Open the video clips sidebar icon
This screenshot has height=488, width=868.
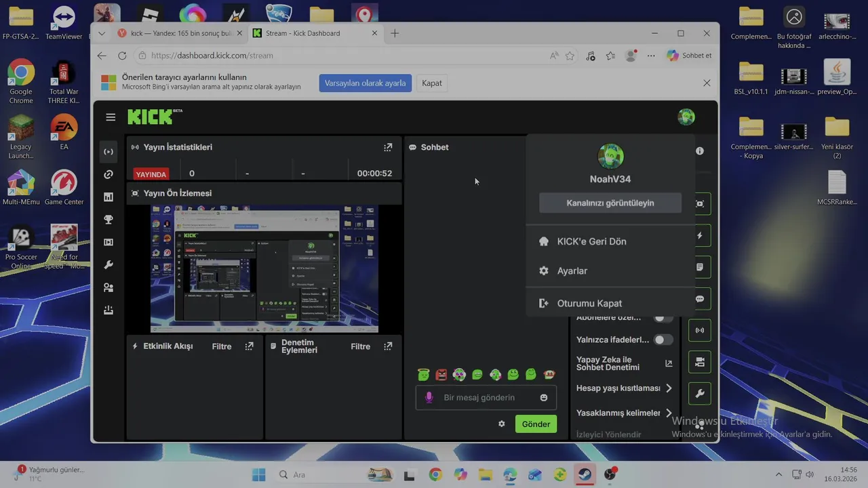pos(108,242)
